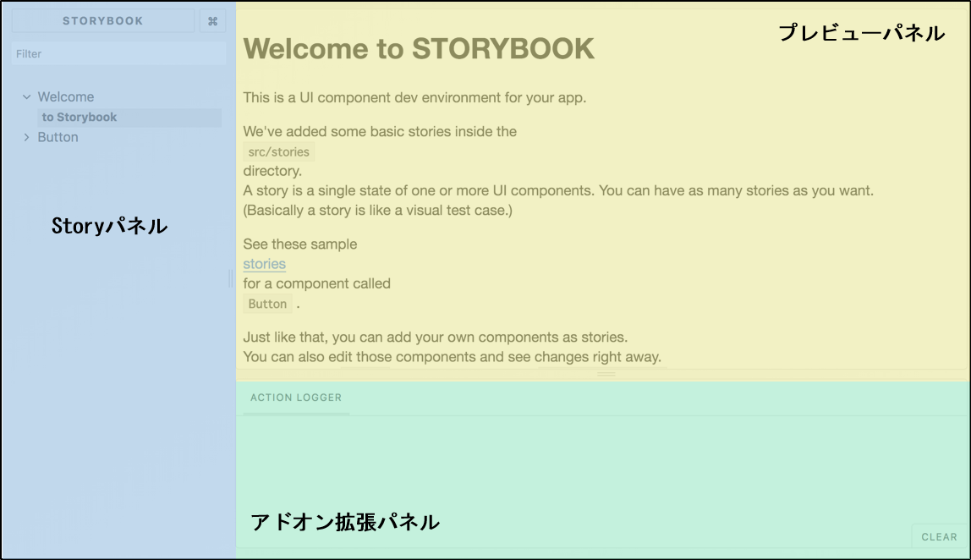Click the underlined ACTION LOGGER tab label
Viewport: 971px width, 560px height.
click(295, 398)
